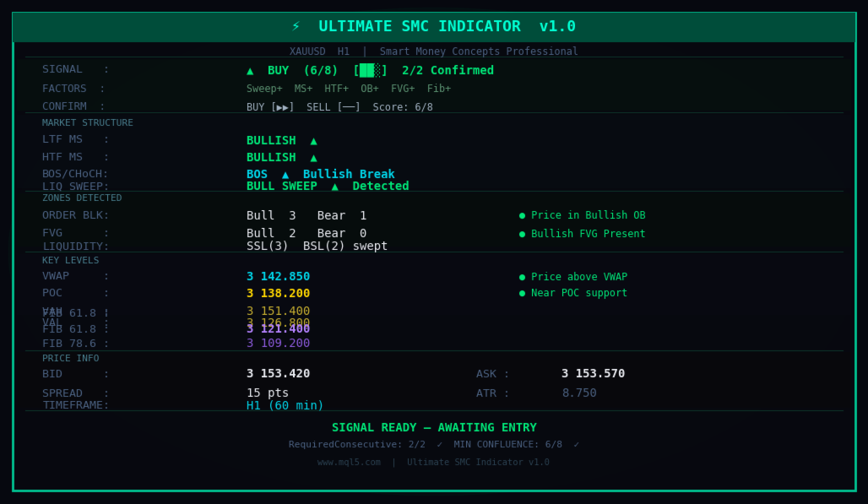868x504 pixels.
Task: Click the lightning bolt icon in the title
Action: (296, 27)
